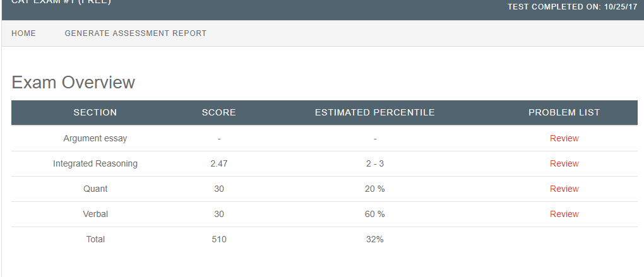The height and width of the screenshot is (277, 644).
Task: Click the Total row label
Action: [x=95, y=239]
